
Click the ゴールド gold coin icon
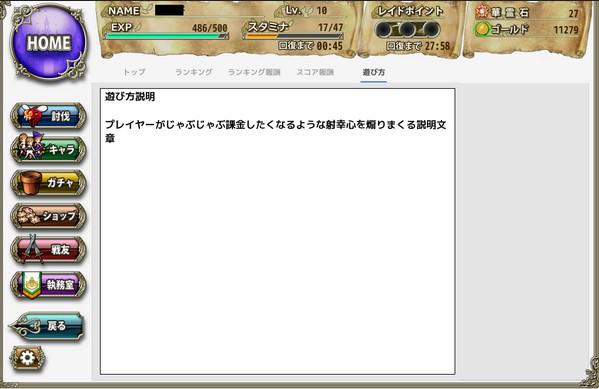(482, 29)
